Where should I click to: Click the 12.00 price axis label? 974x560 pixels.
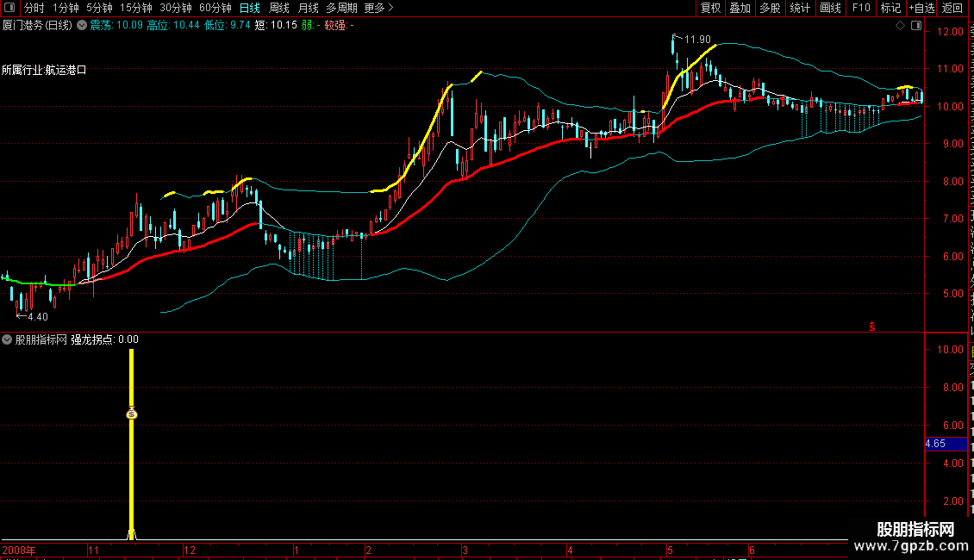click(x=950, y=32)
